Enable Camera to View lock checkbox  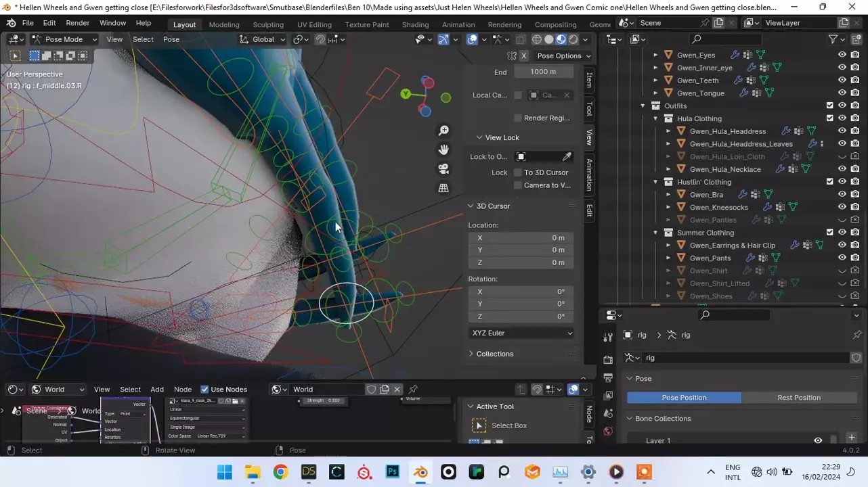click(518, 185)
